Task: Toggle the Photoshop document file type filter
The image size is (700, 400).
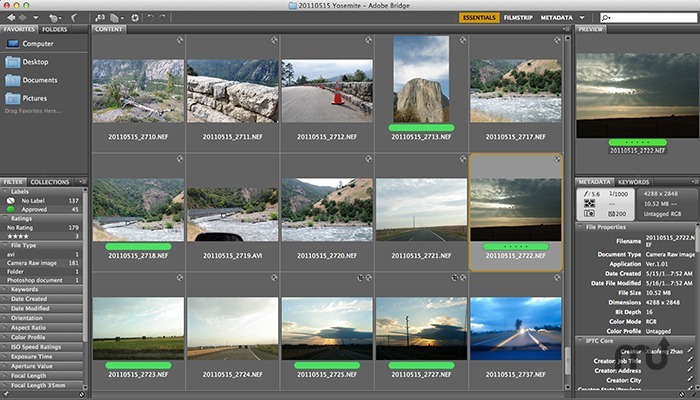Action: tap(42, 280)
